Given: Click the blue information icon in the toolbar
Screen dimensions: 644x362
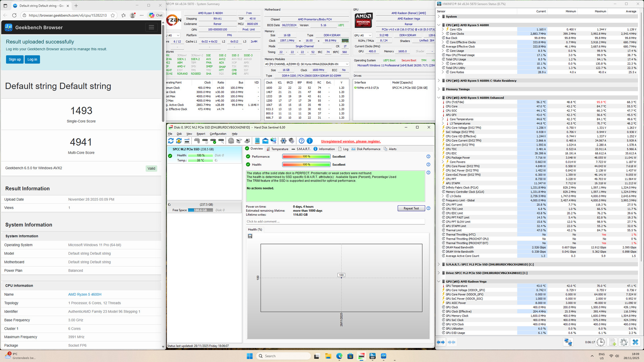Looking at the screenshot, I should 309,141.
